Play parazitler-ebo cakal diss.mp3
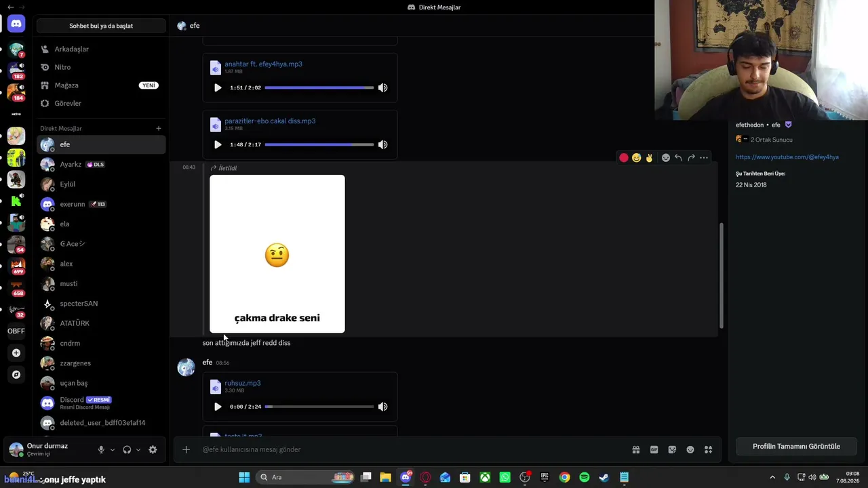The image size is (868, 488). (x=218, y=144)
